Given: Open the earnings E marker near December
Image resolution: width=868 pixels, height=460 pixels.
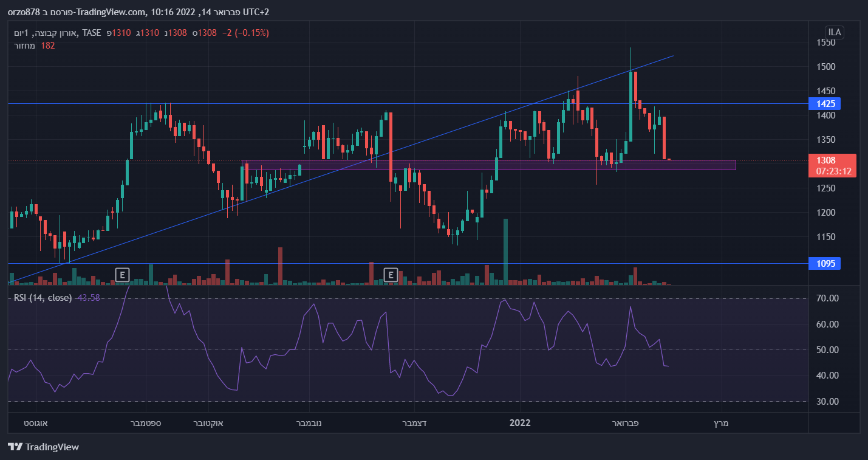Looking at the screenshot, I should pyautogui.click(x=391, y=275).
